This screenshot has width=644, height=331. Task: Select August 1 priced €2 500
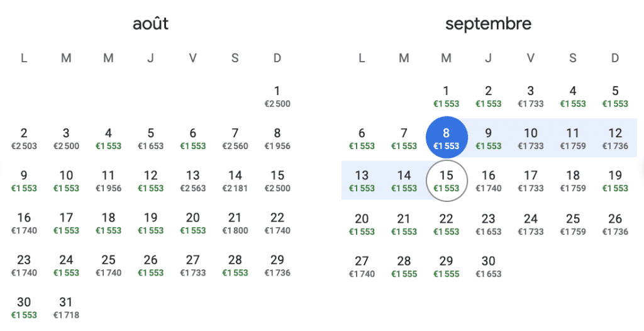(x=277, y=97)
